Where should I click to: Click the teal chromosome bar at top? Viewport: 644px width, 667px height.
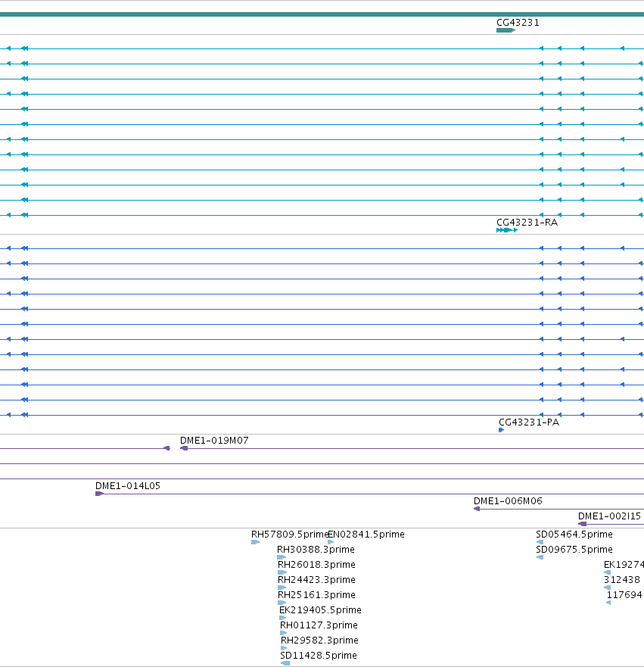click(x=322, y=14)
